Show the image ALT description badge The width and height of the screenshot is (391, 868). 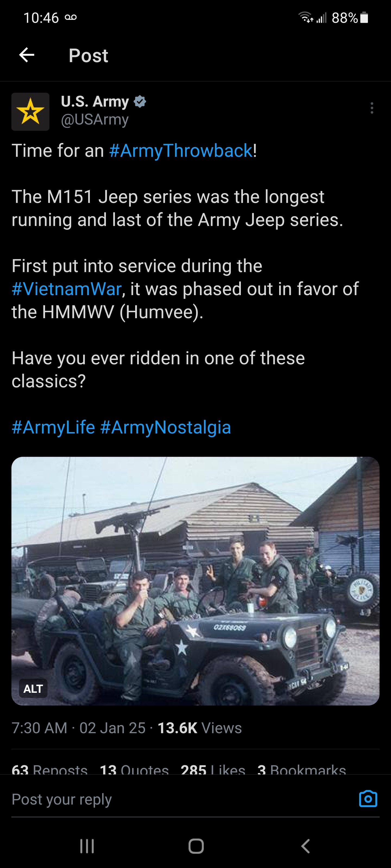click(33, 688)
